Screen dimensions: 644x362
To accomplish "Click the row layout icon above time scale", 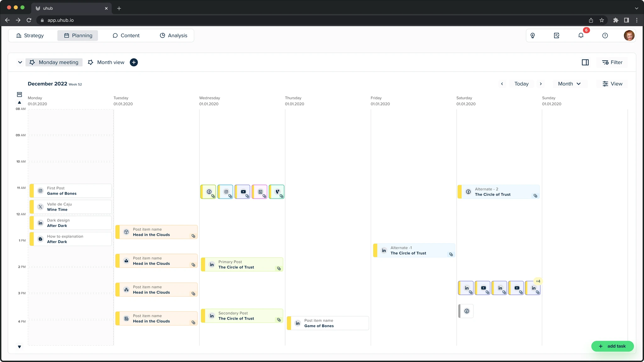I will click(x=19, y=95).
